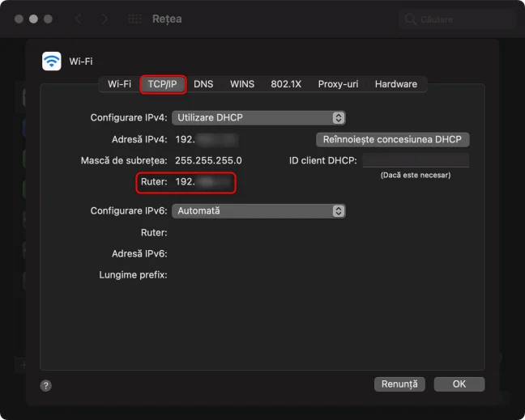Open the DNS tab
Image resolution: width=525 pixels, height=420 pixels.
(203, 84)
